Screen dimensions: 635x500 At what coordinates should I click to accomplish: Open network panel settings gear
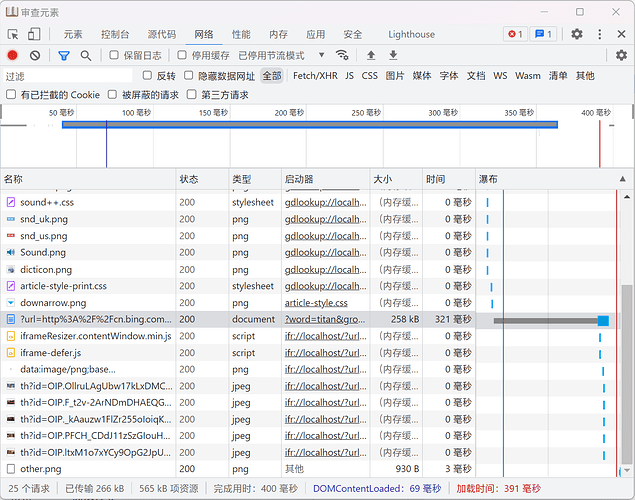click(x=621, y=55)
